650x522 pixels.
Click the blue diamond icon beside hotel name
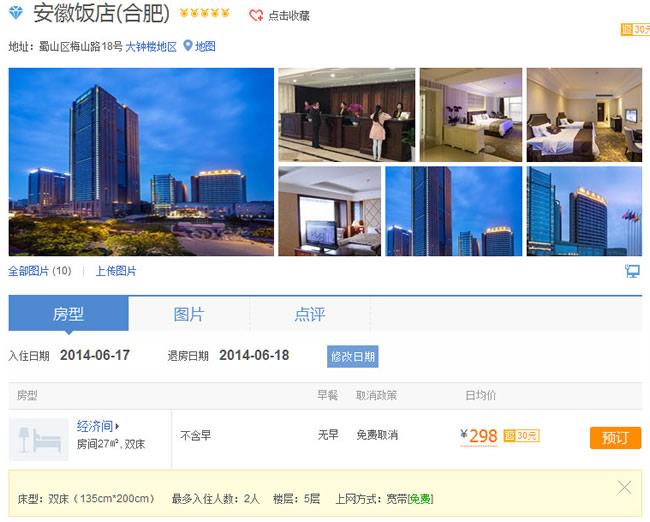coord(16,12)
